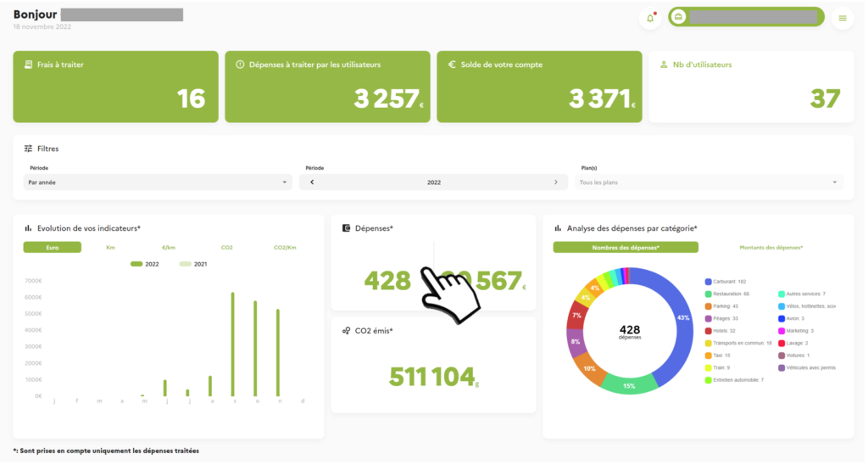Screen dimensions: 868x465
Task: Click the CO2 bubbles icon beside CO2 émis
Action: [346, 331]
